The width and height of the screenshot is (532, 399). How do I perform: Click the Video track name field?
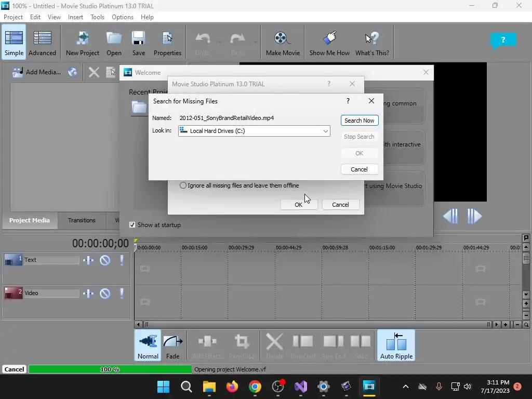pyautogui.click(x=51, y=293)
